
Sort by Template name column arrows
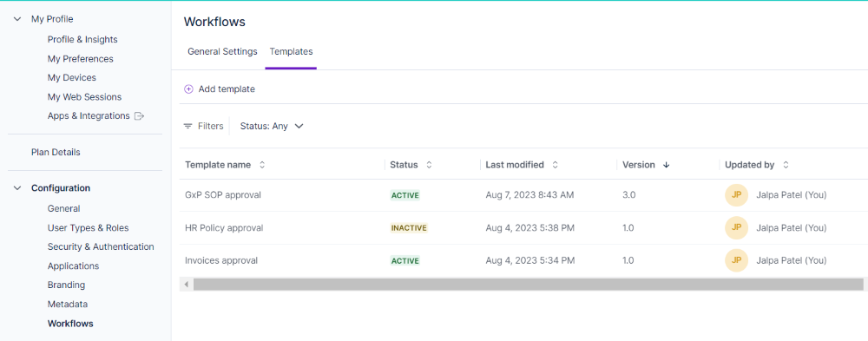tap(262, 165)
